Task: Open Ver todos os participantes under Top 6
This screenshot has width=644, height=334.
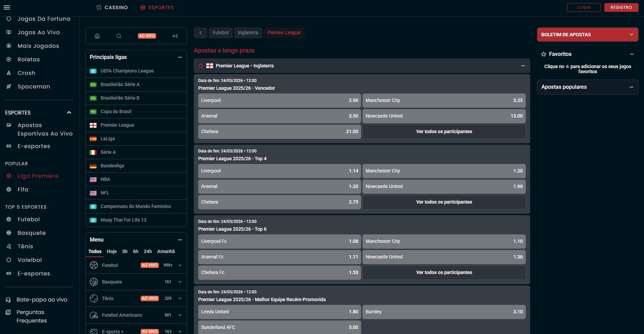Action: pyautogui.click(x=444, y=273)
